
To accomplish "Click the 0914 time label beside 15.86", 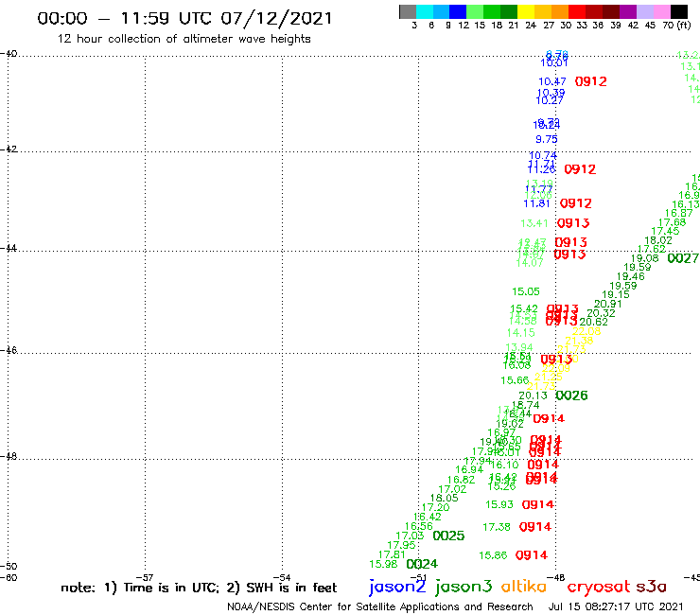I will pyautogui.click(x=532, y=555).
